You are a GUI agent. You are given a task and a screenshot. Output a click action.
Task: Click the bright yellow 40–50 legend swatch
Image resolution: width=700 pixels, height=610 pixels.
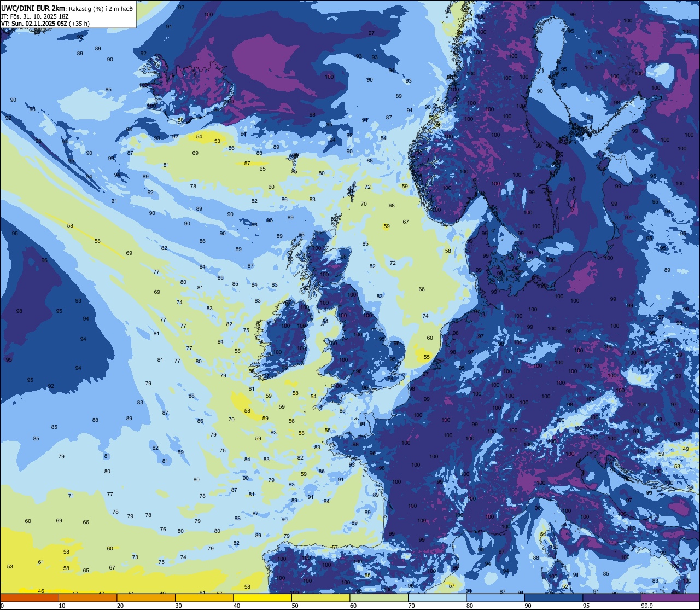[x=262, y=597]
